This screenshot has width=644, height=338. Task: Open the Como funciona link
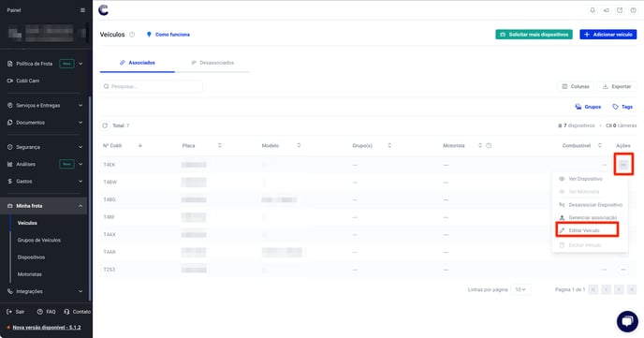168,35
